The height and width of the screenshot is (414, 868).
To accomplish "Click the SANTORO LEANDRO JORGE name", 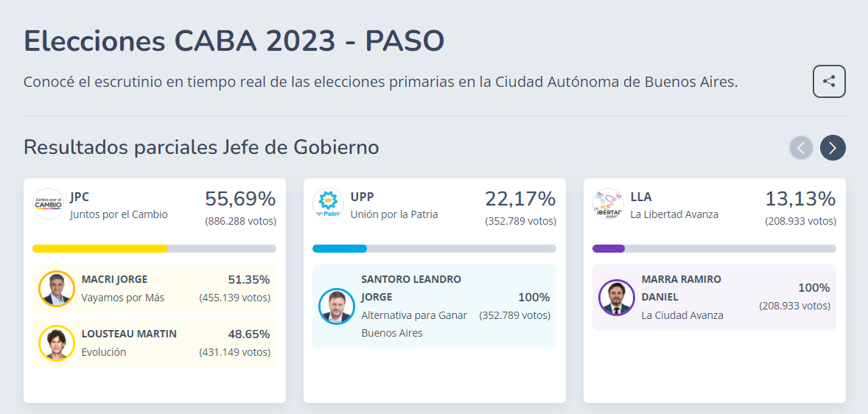I will pyautogui.click(x=410, y=288).
